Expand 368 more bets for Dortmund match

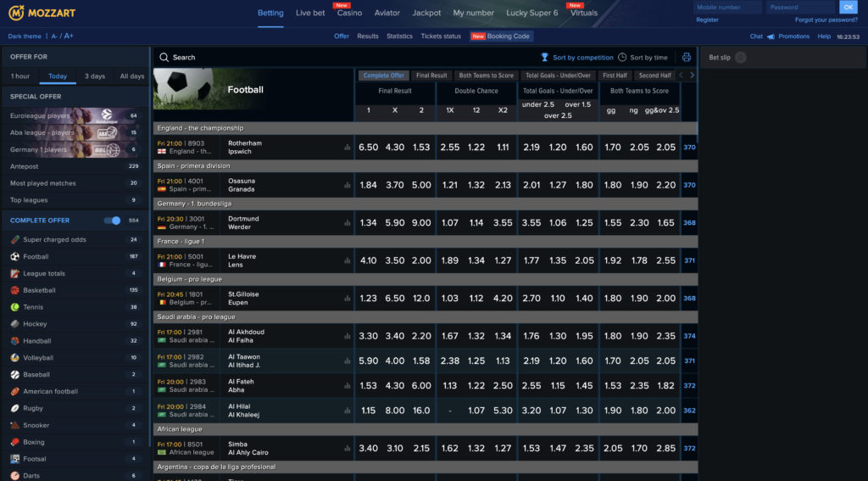click(689, 223)
